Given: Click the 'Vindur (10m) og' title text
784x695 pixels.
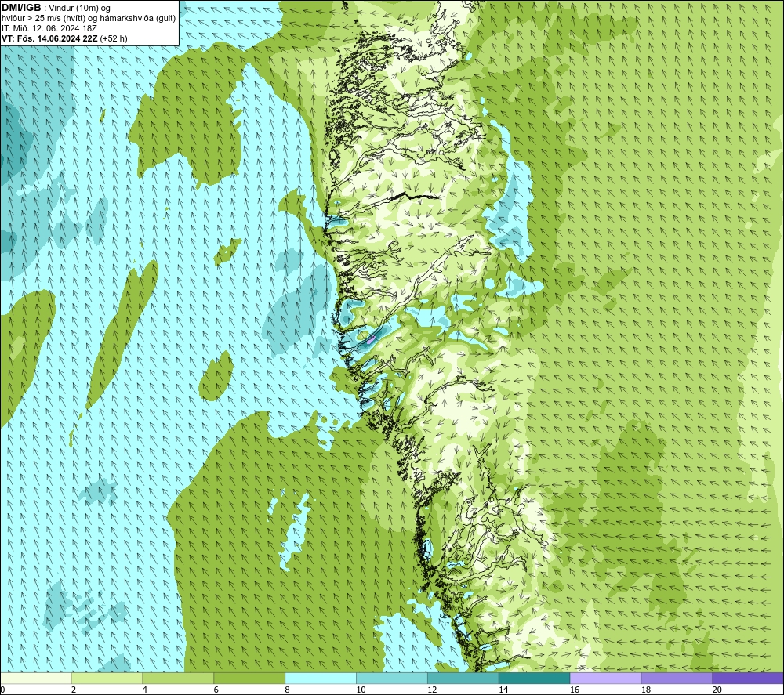Looking at the screenshot, I should [79, 8].
